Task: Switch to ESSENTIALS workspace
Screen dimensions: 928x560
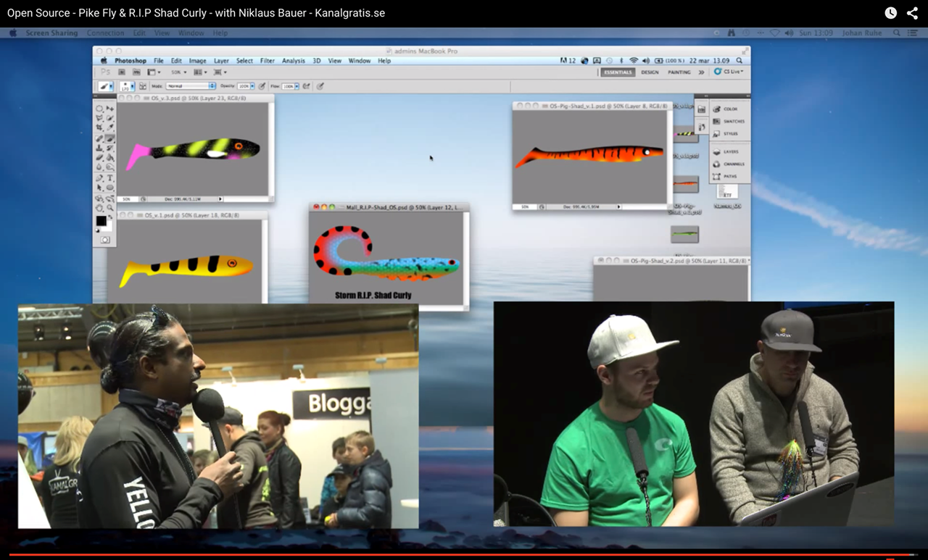Action: click(x=618, y=72)
